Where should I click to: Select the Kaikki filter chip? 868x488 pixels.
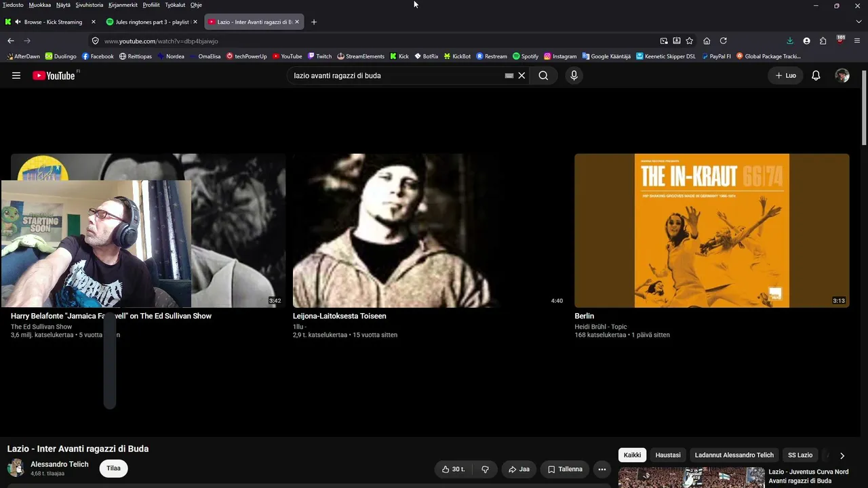click(x=632, y=455)
